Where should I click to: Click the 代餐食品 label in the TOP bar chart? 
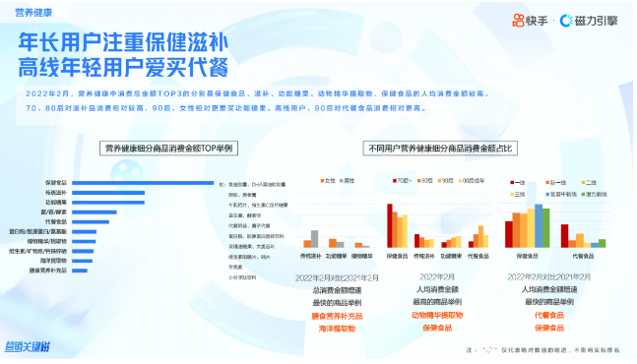click(56, 221)
